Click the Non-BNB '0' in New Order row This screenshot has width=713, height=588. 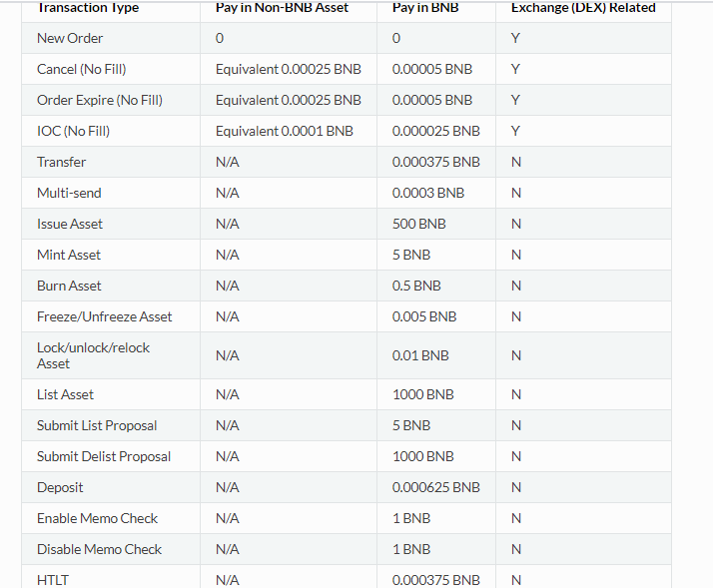coord(220,38)
